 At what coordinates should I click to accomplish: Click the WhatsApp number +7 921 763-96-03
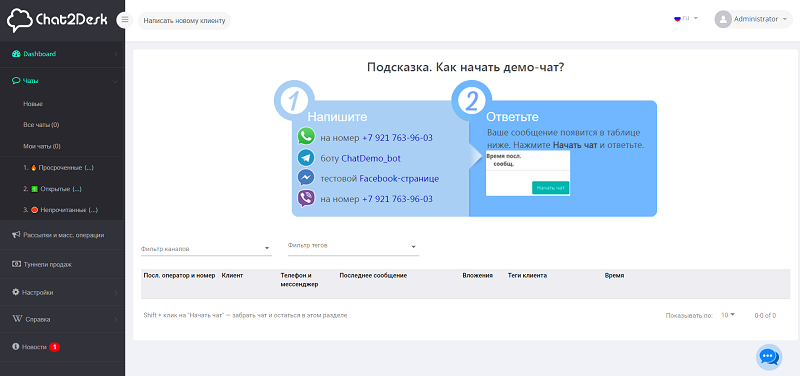(397, 138)
